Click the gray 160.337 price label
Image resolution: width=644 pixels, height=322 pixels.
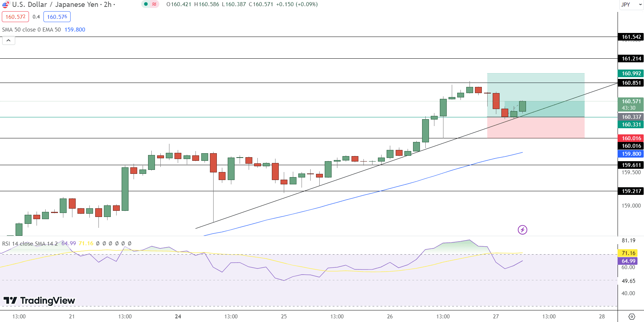click(x=631, y=117)
